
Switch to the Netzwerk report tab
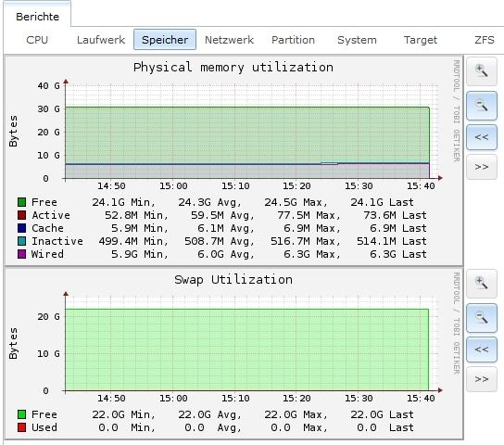point(229,40)
